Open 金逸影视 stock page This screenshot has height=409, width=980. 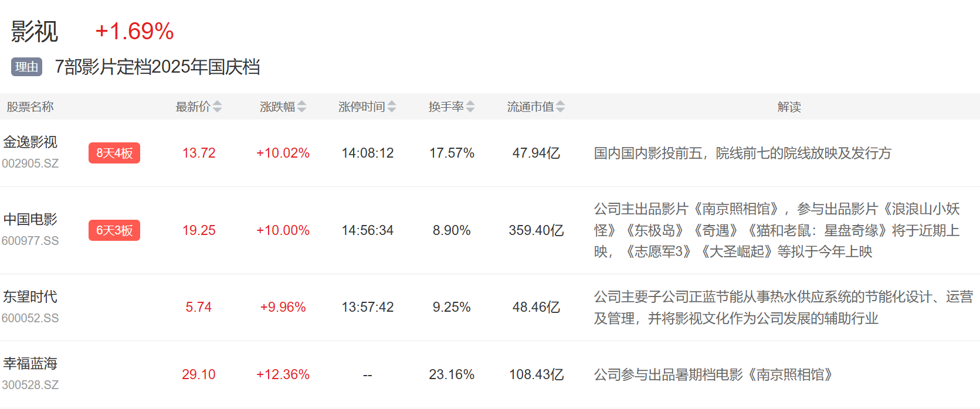(x=30, y=142)
